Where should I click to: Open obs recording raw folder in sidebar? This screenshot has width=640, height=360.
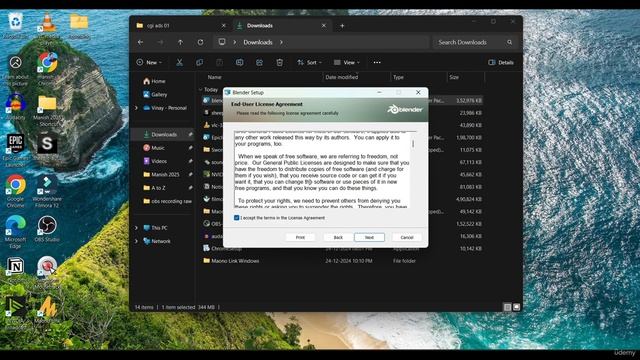(167, 201)
